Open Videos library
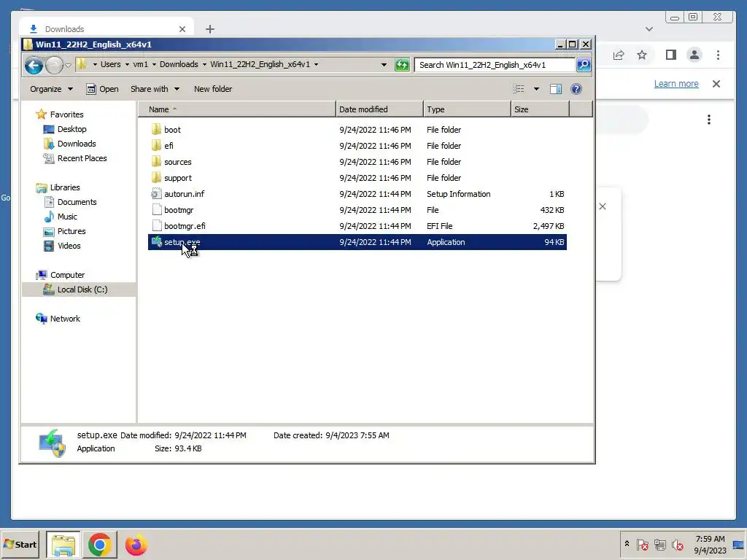Screen dimensions: 747x560 (x=62, y=246)
